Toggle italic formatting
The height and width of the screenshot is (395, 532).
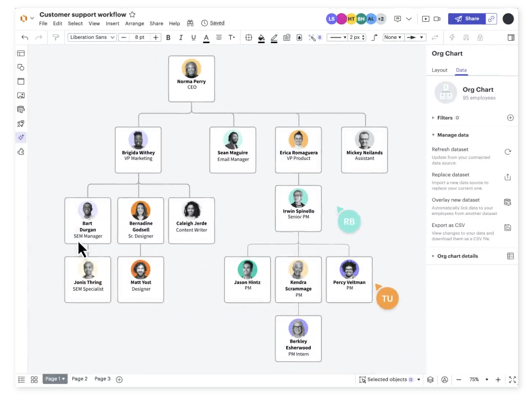pyautogui.click(x=181, y=37)
